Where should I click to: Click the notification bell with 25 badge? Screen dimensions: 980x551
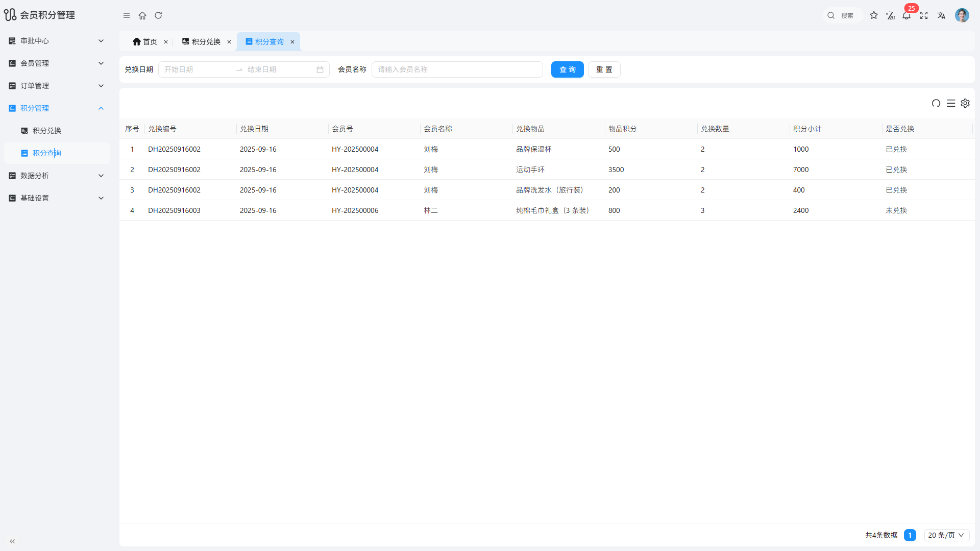point(907,16)
